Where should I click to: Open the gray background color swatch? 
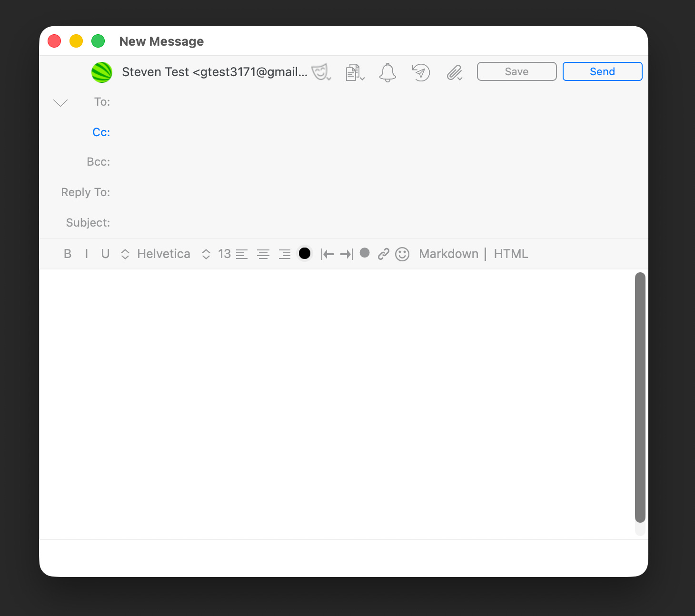tap(365, 253)
